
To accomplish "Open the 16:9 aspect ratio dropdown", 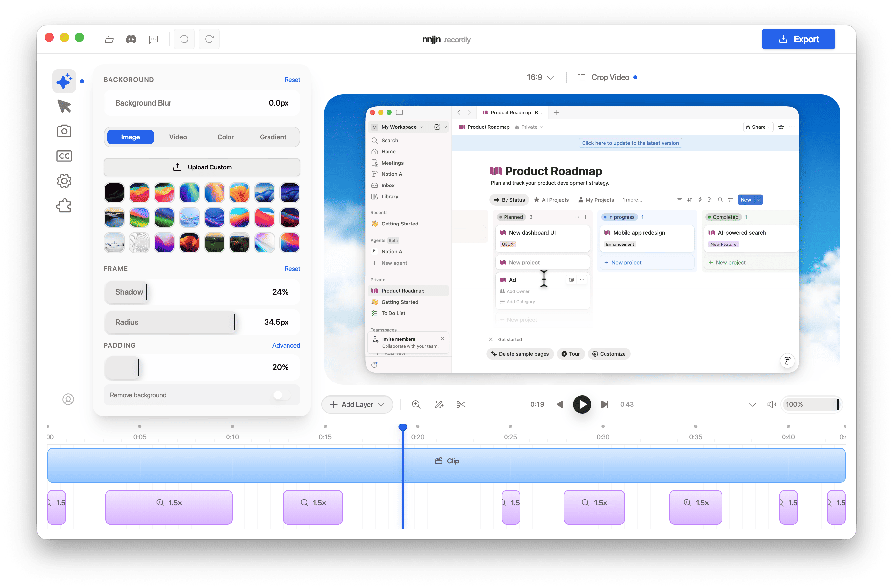I will click(540, 77).
